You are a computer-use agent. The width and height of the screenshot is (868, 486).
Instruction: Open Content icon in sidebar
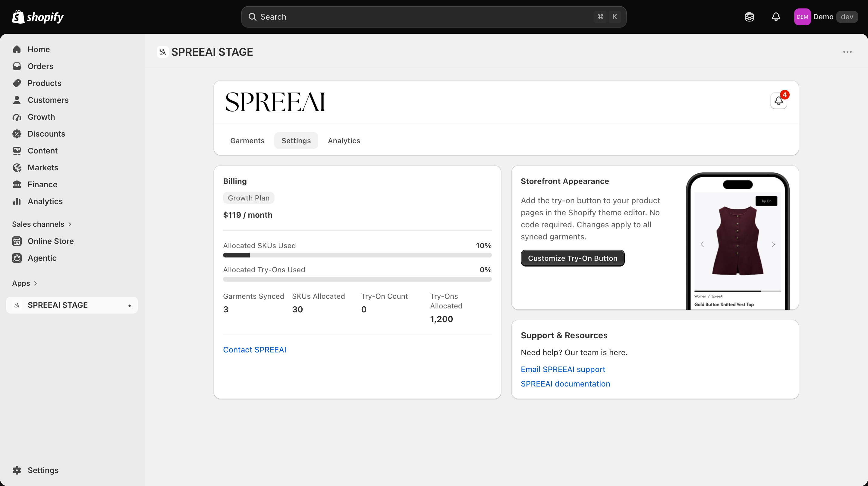pos(17,151)
